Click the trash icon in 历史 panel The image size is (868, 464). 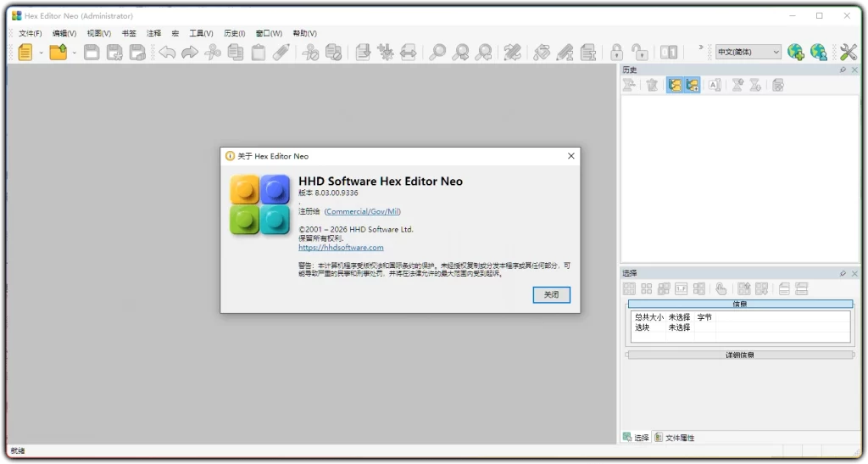tap(652, 85)
